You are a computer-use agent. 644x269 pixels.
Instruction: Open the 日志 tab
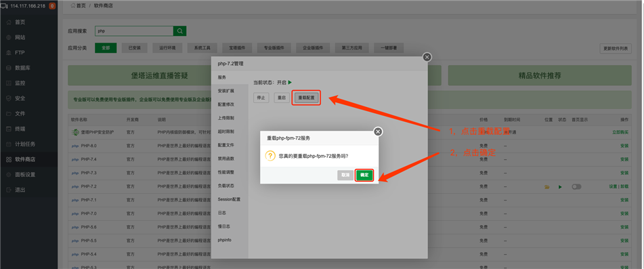point(230,213)
